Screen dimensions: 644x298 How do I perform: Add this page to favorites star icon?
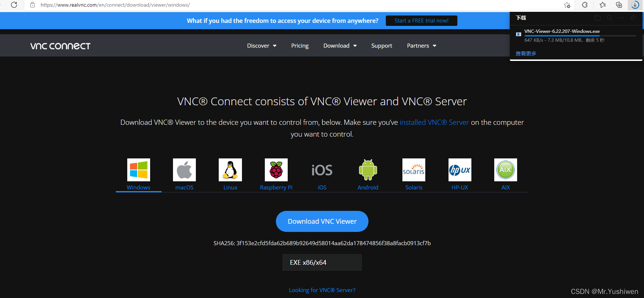click(x=567, y=5)
